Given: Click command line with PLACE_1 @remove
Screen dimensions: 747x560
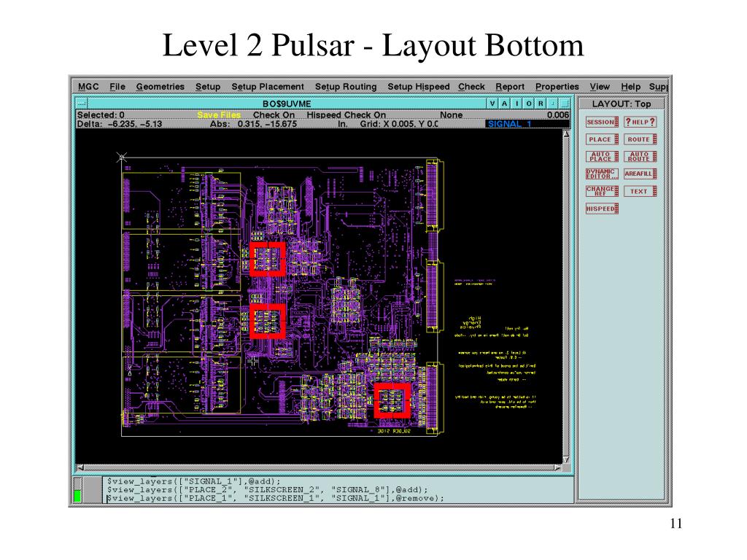Looking at the screenshot, I should [275, 498].
